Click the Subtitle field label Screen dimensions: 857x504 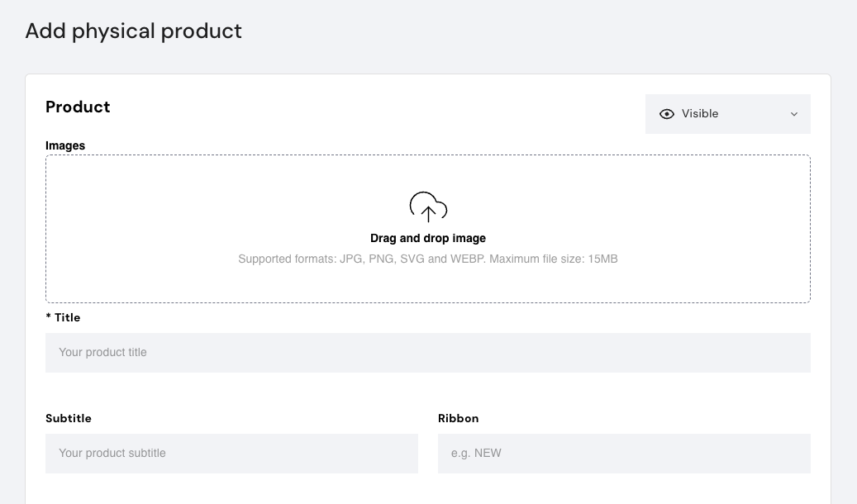point(69,418)
